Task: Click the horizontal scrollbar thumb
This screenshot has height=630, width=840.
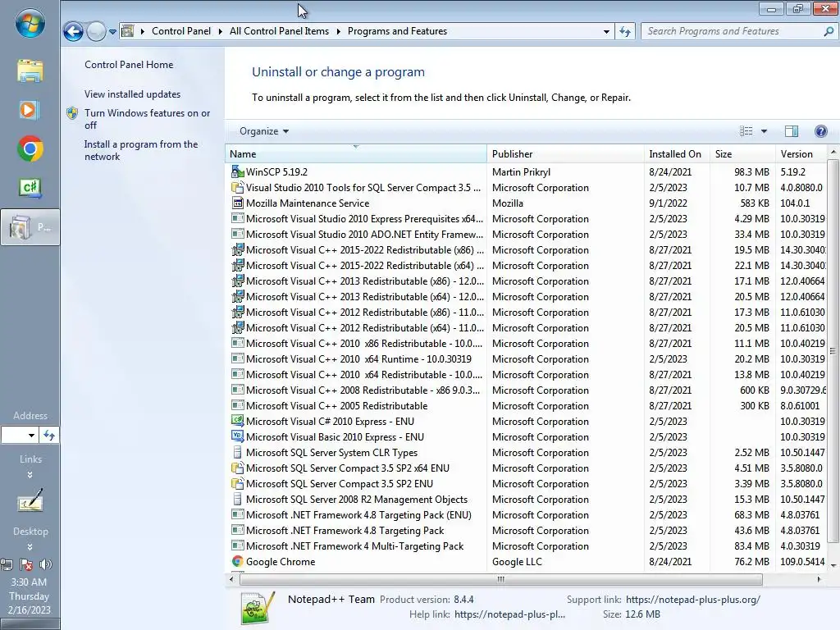Action: click(501, 579)
